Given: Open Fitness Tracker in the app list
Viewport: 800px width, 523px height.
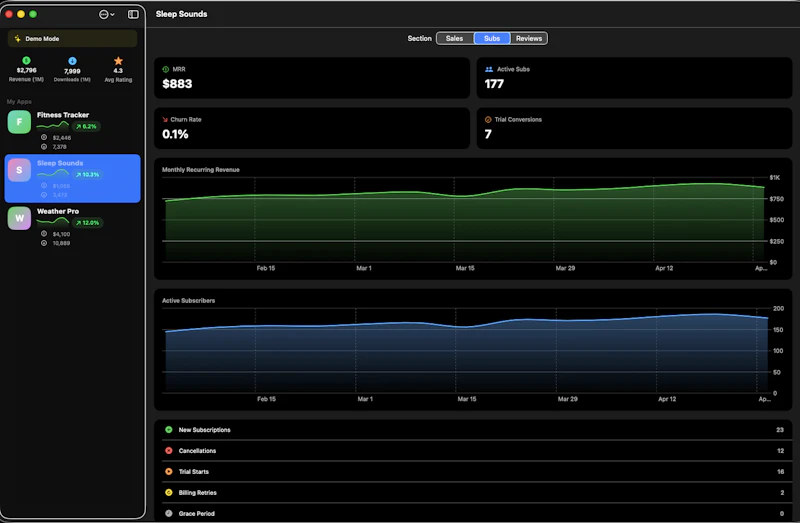Looking at the screenshot, I should point(72,130).
